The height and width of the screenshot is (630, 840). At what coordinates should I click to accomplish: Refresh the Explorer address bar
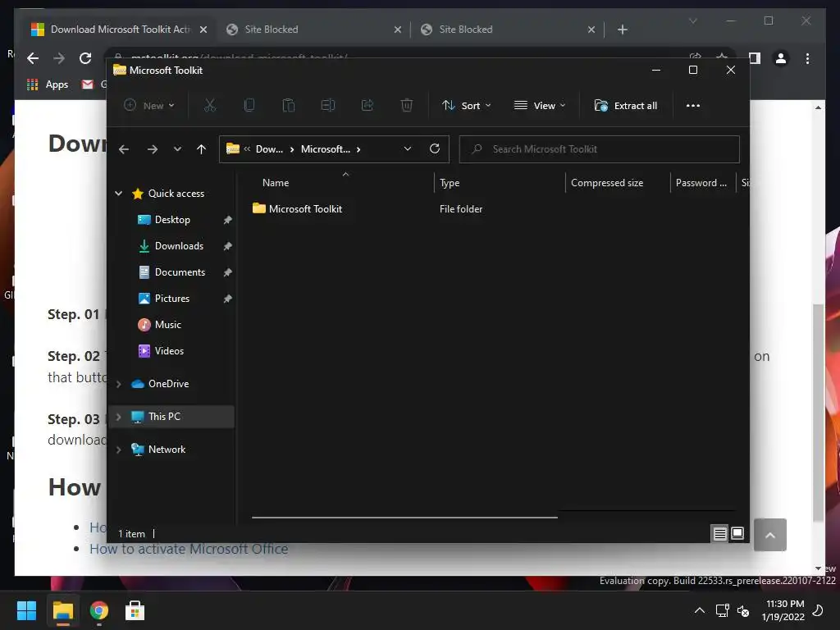pyautogui.click(x=435, y=148)
